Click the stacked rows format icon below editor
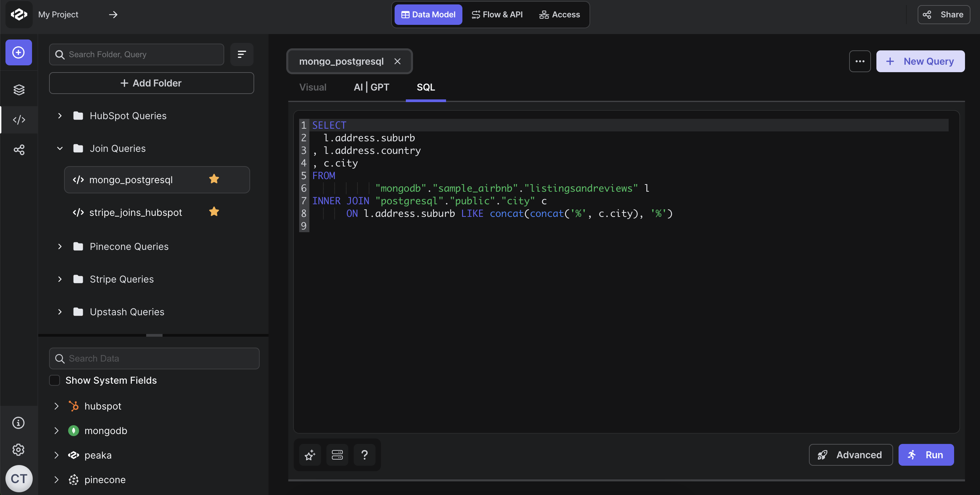 [x=337, y=455]
